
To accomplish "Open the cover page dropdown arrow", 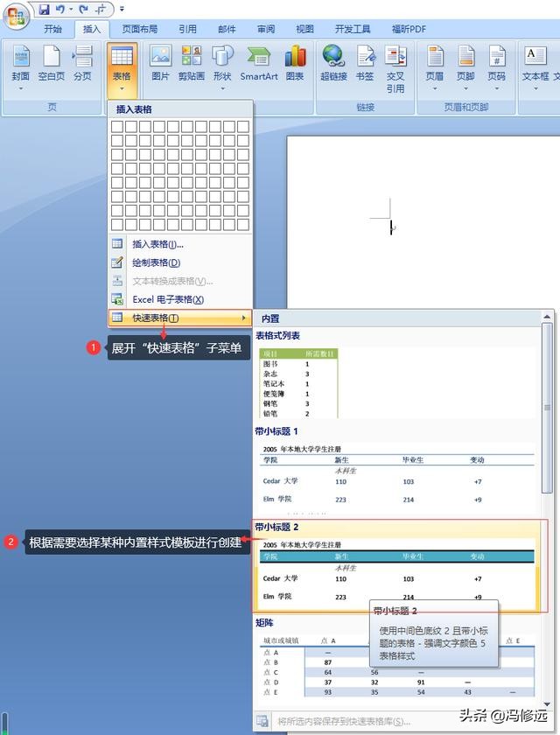I will (21, 88).
